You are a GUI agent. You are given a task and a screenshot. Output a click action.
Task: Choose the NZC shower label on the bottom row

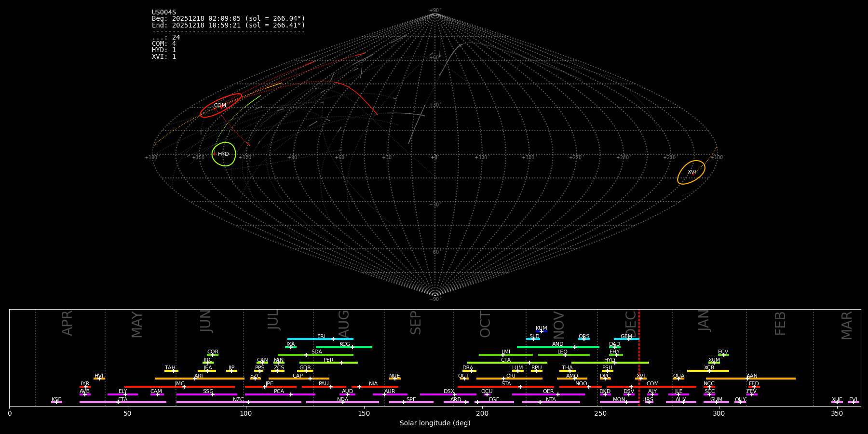point(238,400)
